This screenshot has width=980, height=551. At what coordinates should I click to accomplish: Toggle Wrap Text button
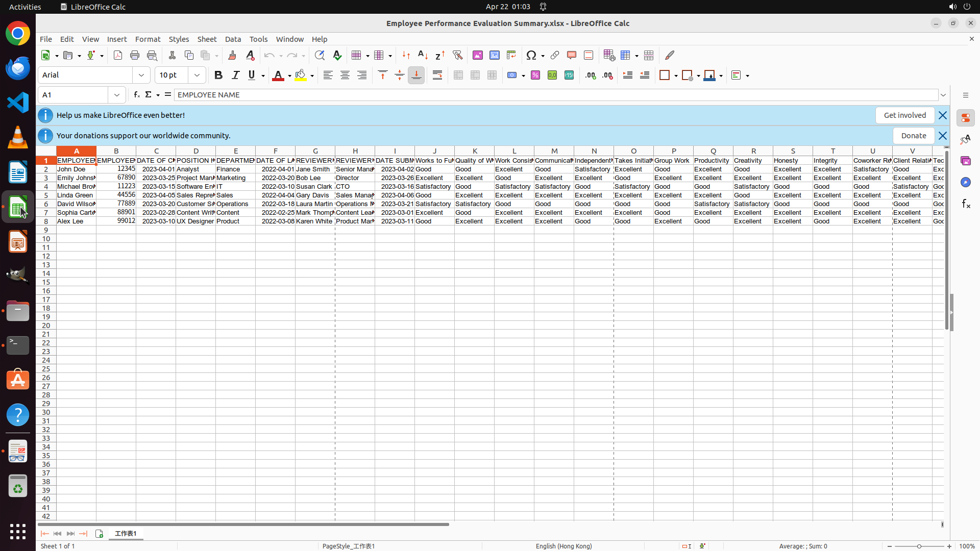[x=437, y=76]
